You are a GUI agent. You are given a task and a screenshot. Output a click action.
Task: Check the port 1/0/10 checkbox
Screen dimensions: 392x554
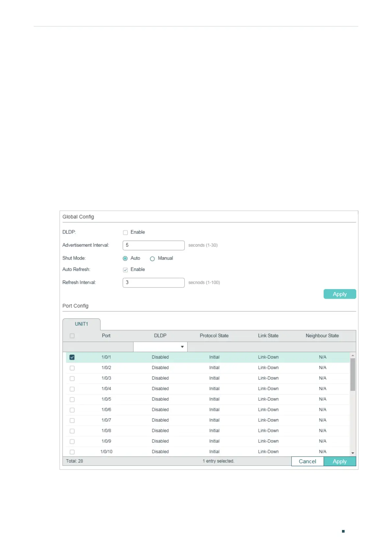72,452
